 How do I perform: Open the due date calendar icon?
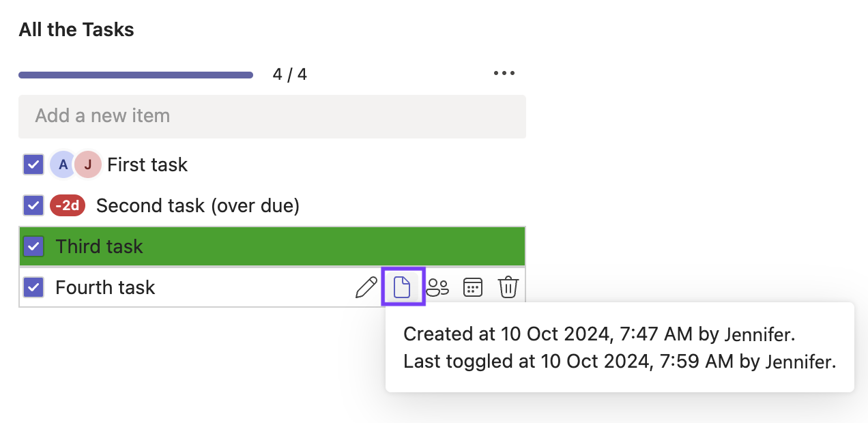click(x=473, y=287)
